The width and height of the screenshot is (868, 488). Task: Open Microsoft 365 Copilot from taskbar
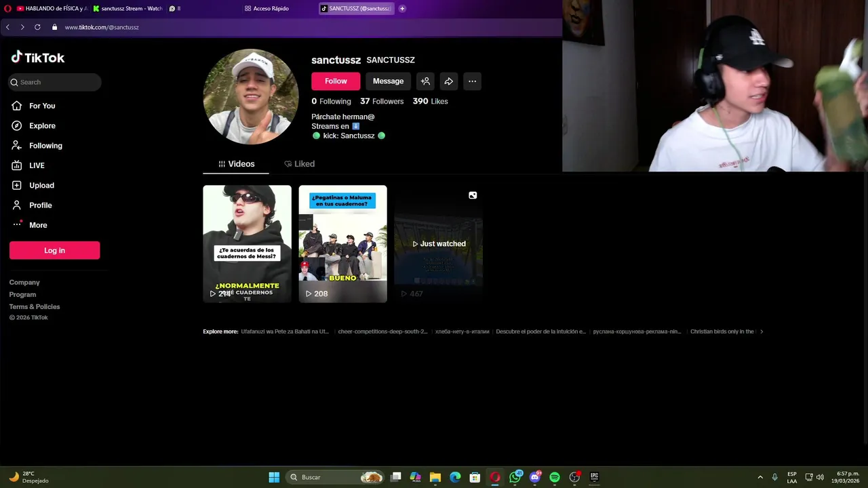tap(416, 477)
